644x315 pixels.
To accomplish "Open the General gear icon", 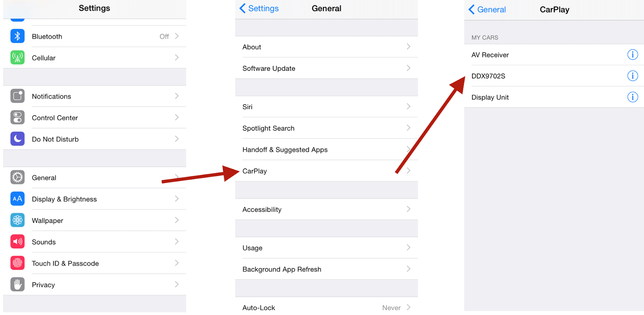I will coord(17,178).
